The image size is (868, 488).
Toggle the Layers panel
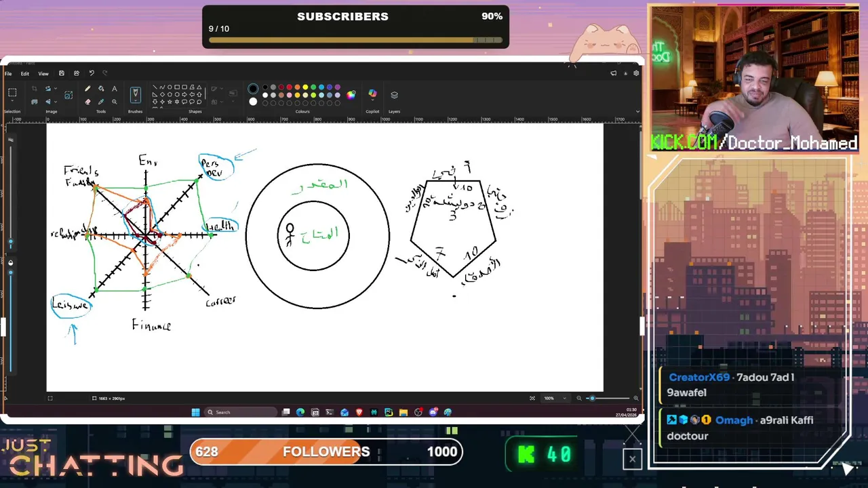tap(394, 95)
